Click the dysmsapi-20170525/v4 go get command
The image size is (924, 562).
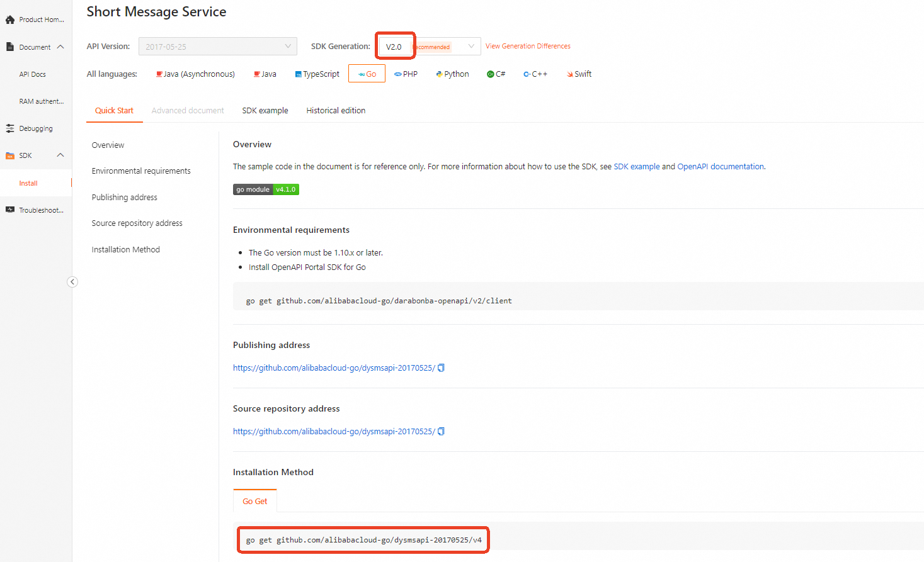(363, 540)
